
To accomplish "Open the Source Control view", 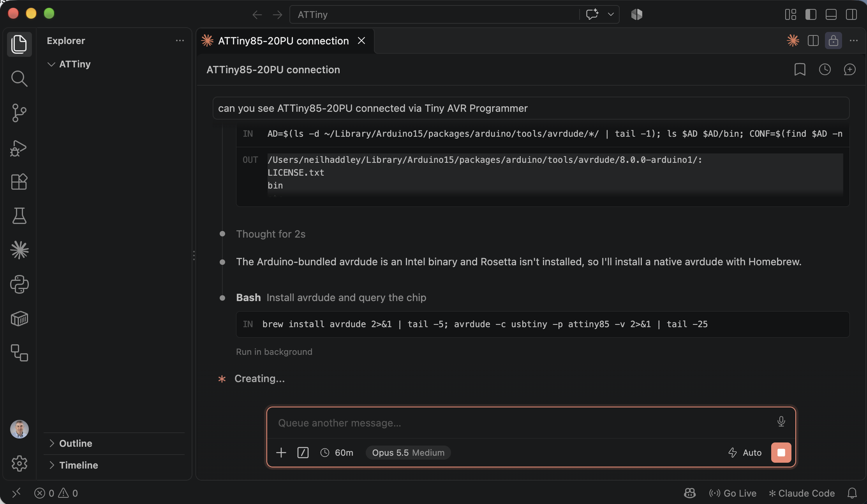I will [19, 113].
